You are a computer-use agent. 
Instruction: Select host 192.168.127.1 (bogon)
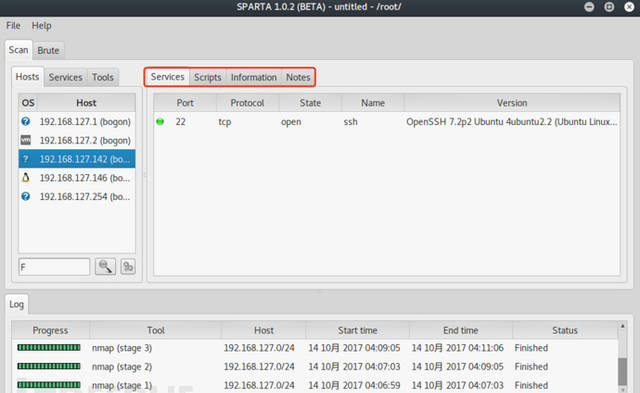click(x=77, y=121)
